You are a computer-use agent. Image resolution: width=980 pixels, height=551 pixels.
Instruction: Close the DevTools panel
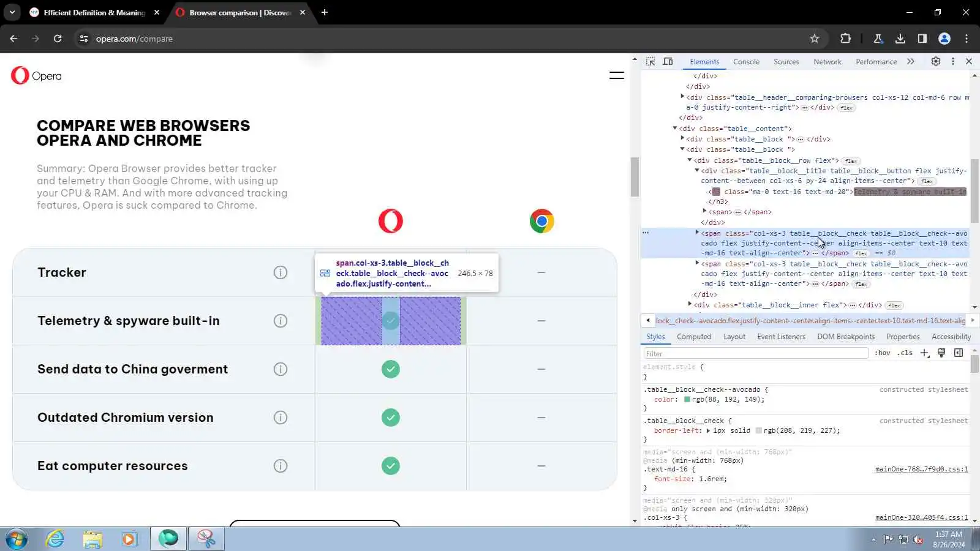tap(969, 62)
